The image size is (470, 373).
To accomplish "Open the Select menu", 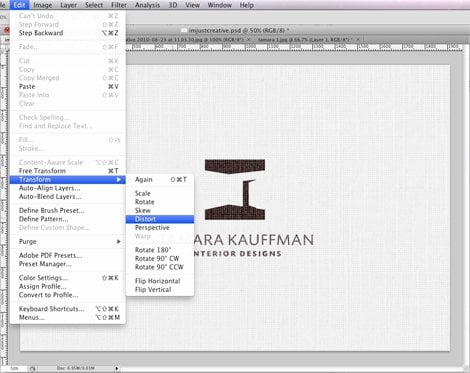I will [94, 5].
